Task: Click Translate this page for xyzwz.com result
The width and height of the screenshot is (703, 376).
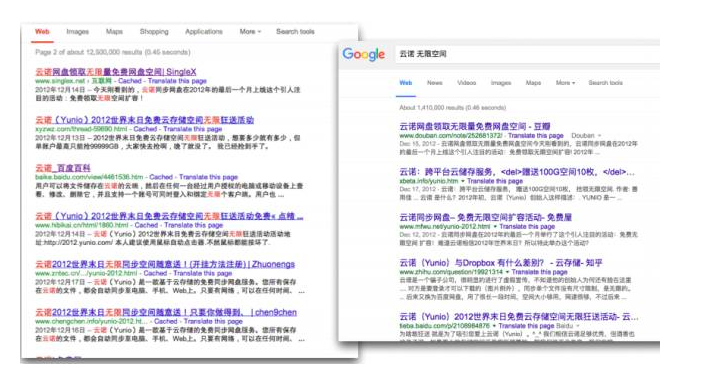Action: (x=193, y=129)
